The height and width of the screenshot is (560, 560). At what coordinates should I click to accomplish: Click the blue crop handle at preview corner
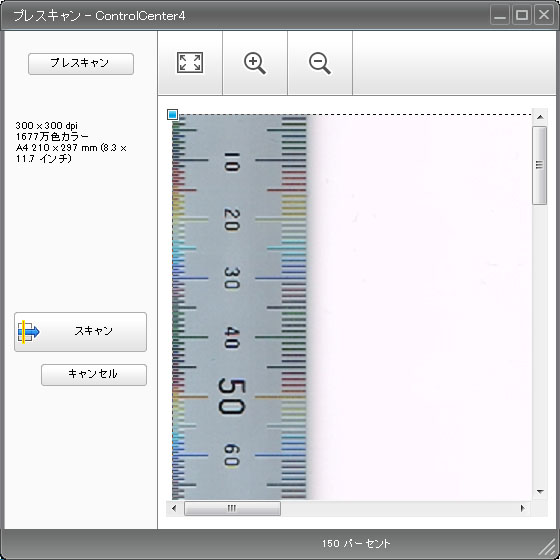pyautogui.click(x=172, y=114)
